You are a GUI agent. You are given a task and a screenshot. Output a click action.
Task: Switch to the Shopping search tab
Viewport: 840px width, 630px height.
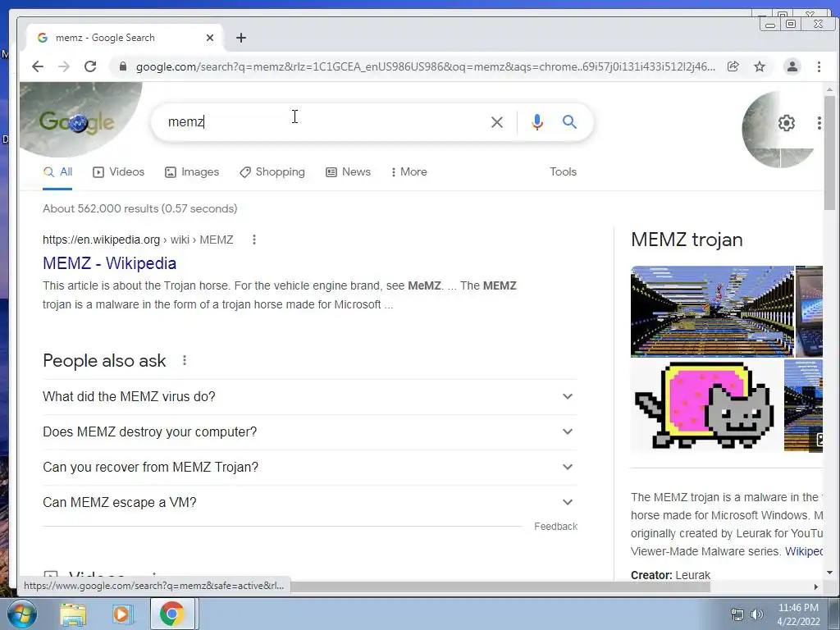[x=272, y=172]
